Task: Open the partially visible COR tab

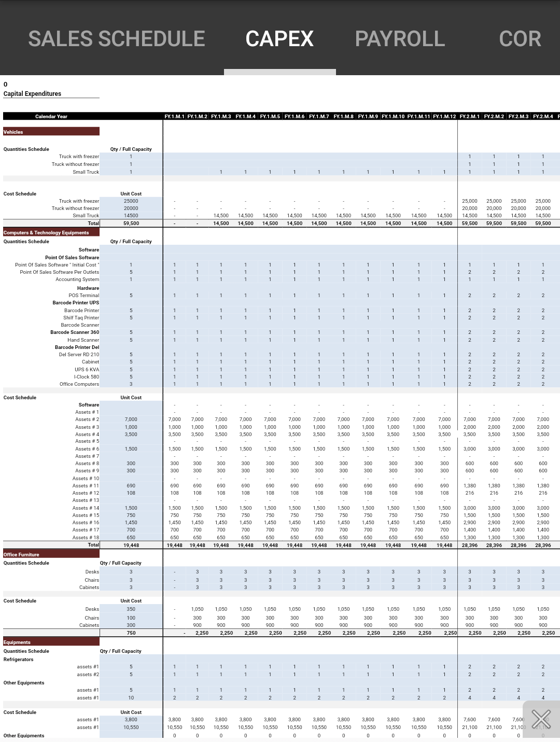Action: pyautogui.click(x=520, y=39)
